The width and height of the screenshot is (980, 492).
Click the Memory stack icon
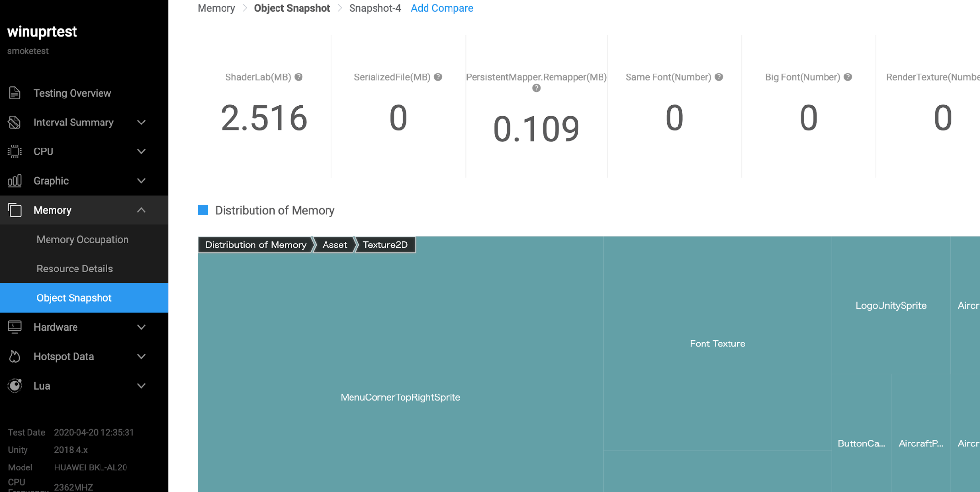click(15, 210)
